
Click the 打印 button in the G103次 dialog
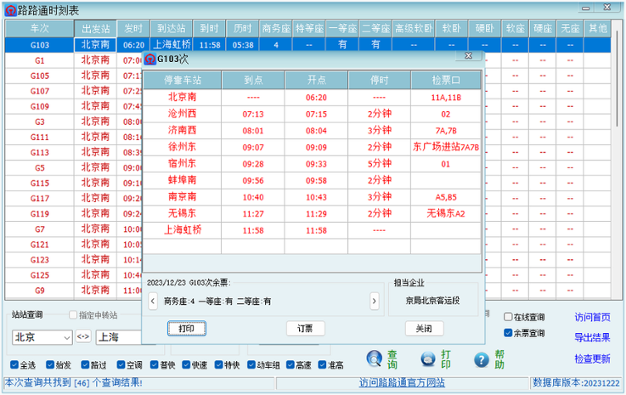coord(186,328)
